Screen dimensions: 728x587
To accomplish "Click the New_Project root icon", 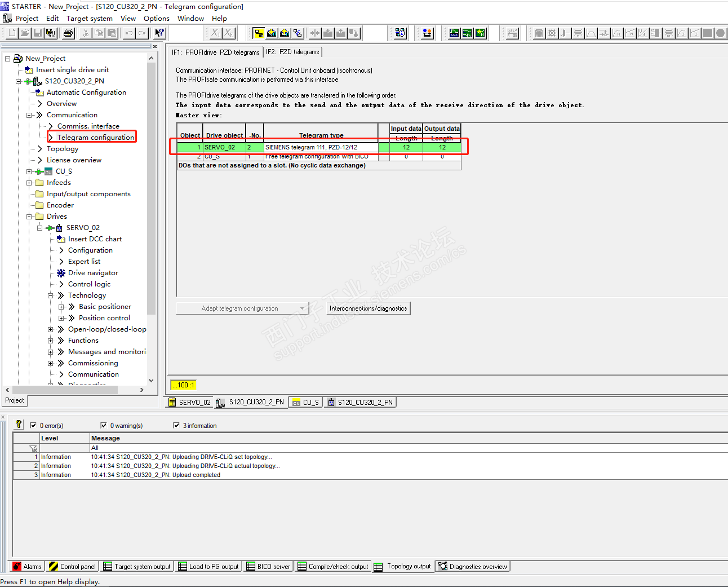I will coord(18,59).
